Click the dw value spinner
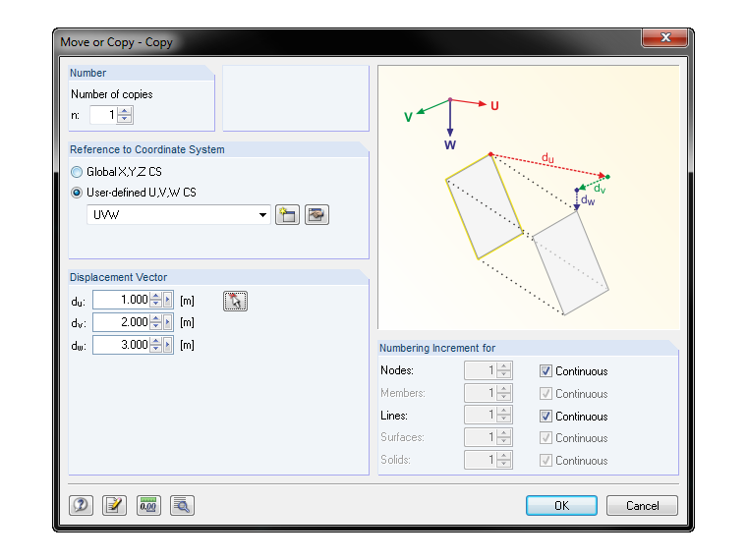This screenshot has height=560, width=747. tap(155, 345)
